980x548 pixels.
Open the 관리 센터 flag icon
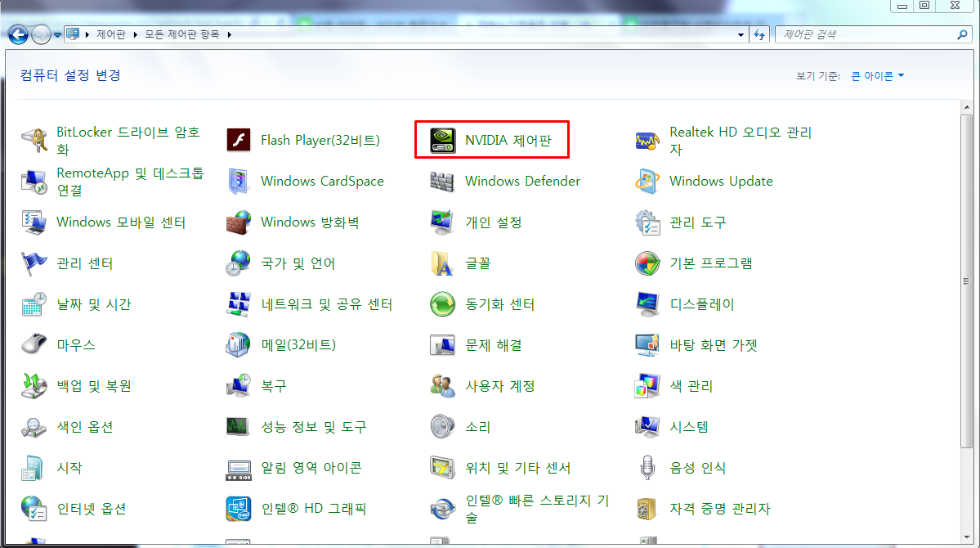coord(34,263)
